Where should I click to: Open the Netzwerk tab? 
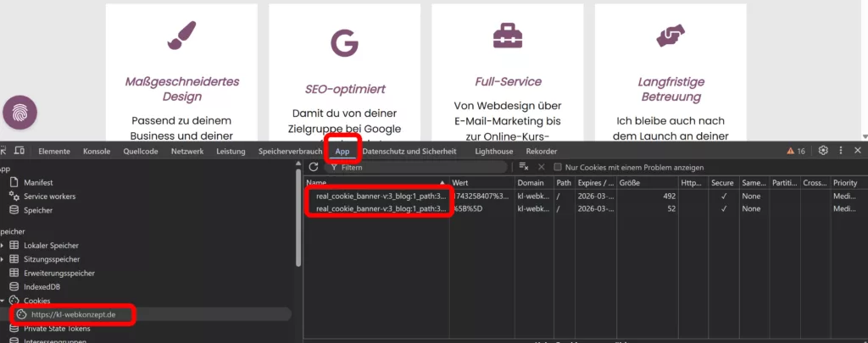pos(187,151)
